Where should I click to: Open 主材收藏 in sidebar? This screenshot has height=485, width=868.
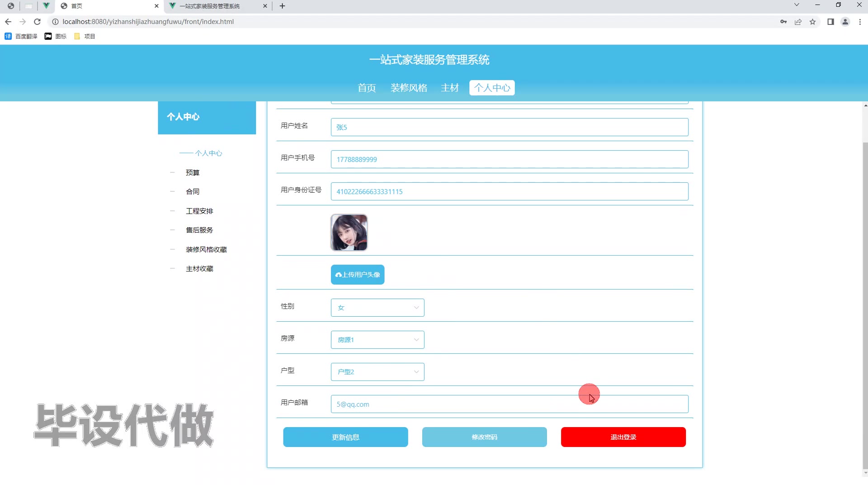(x=199, y=268)
